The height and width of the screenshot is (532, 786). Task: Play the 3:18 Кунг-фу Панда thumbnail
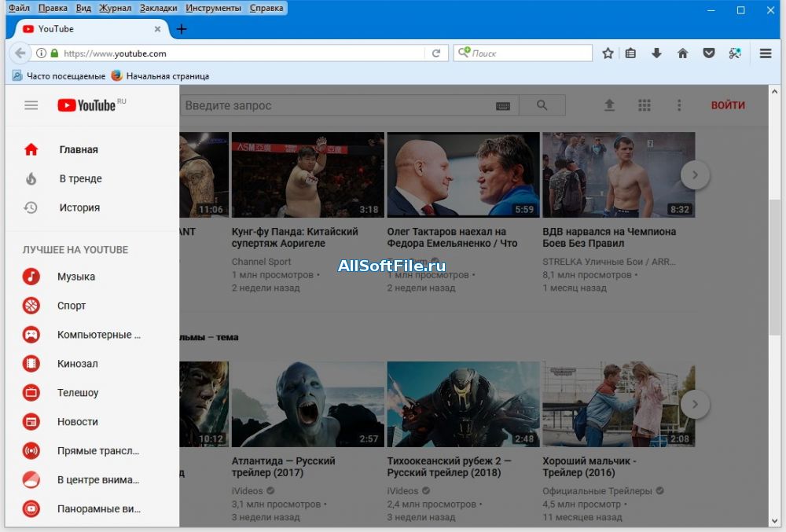click(x=308, y=174)
